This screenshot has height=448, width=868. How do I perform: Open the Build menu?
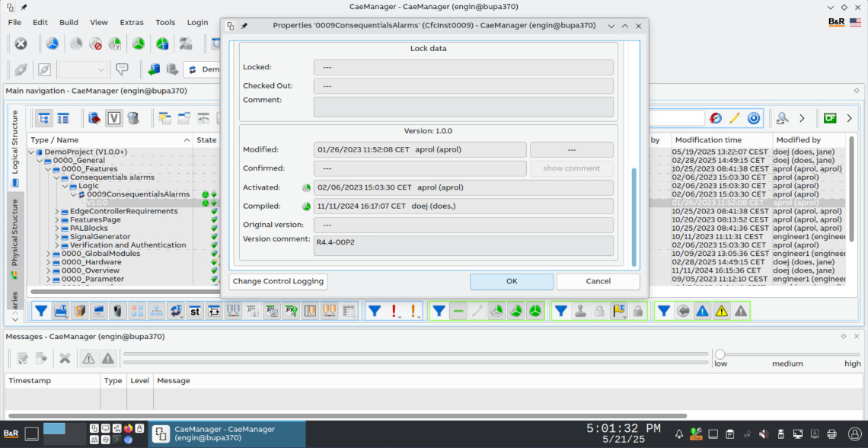[69, 23]
